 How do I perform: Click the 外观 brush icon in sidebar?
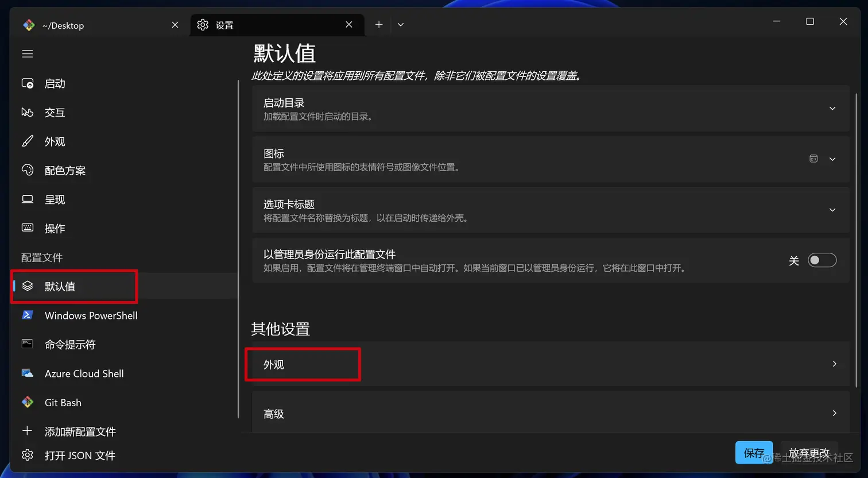click(28, 141)
